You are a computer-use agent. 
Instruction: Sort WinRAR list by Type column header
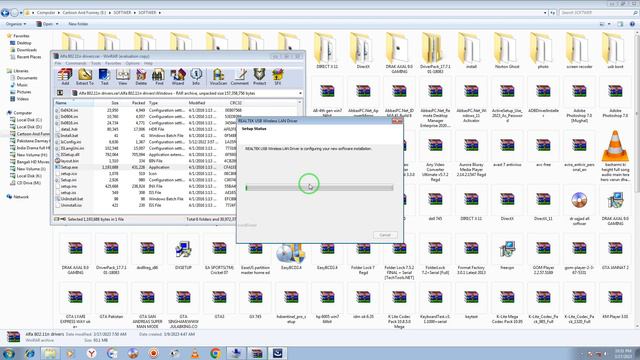[166, 103]
